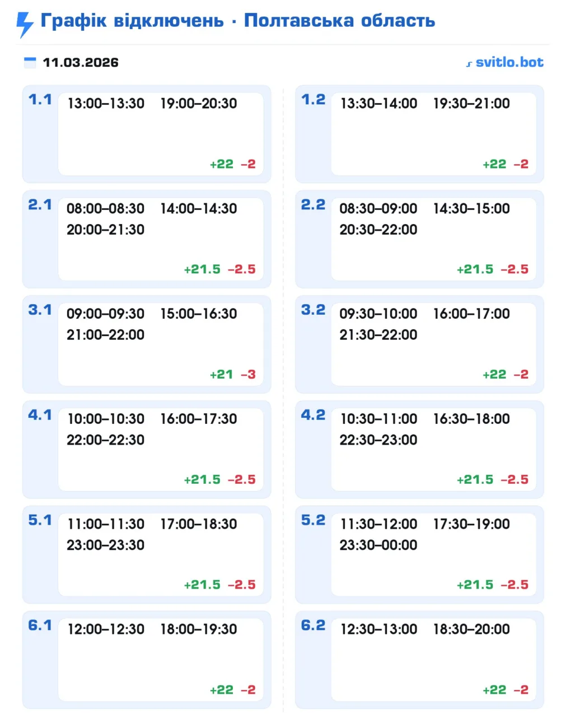The height and width of the screenshot is (728, 566).
Task: Click the lightning bolt logo icon
Action: tap(25, 24)
